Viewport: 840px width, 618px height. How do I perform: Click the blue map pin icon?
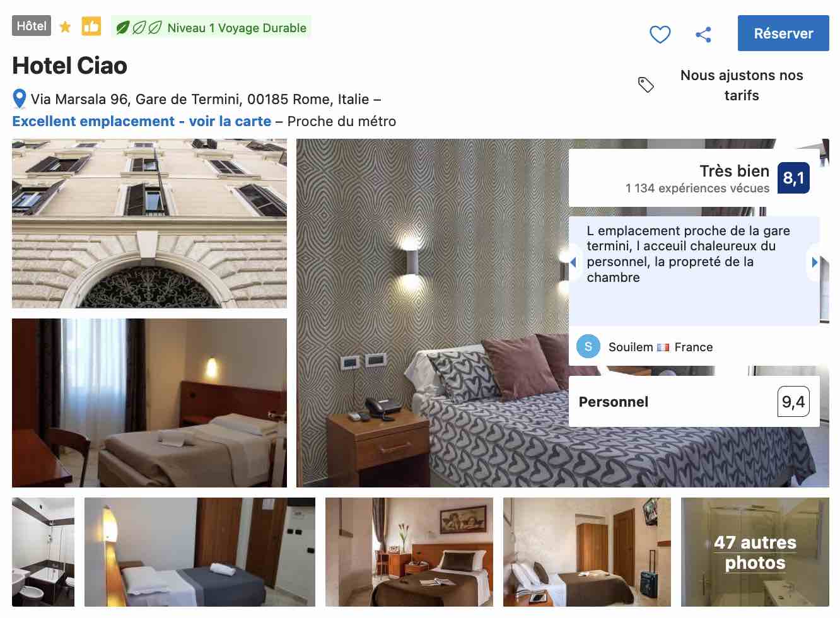pos(20,99)
